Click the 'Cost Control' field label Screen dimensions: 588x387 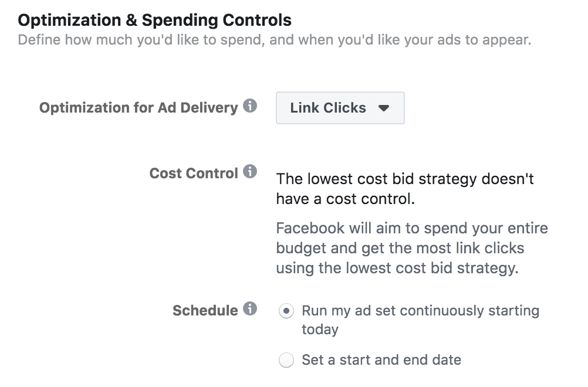tap(194, 174)
